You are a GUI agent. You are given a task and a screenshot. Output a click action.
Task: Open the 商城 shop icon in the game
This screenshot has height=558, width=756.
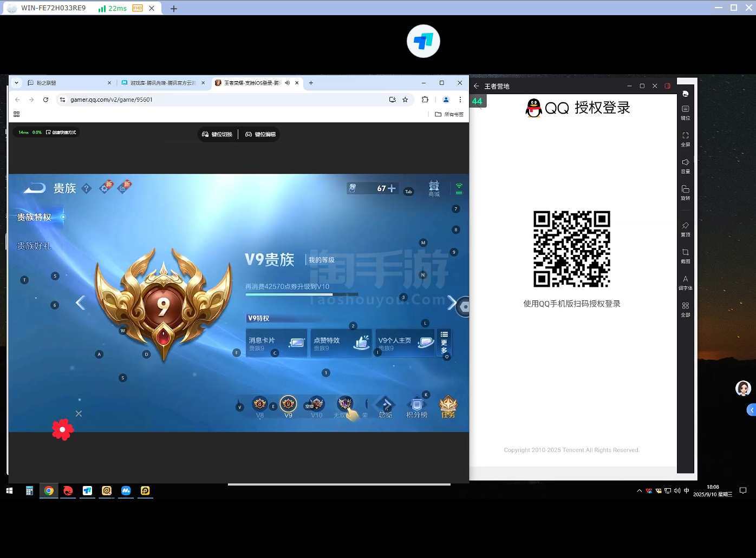point(434,188)
